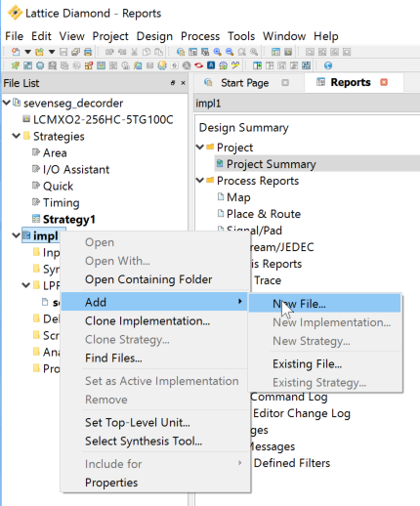
Task: Select the LCMXO2-256HC-5TG100C device
Action: pos(103,120)
